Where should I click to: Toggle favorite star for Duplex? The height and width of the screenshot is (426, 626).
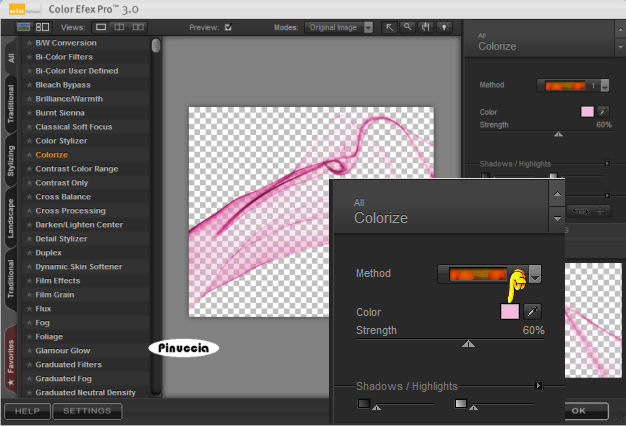pos(29,252)
